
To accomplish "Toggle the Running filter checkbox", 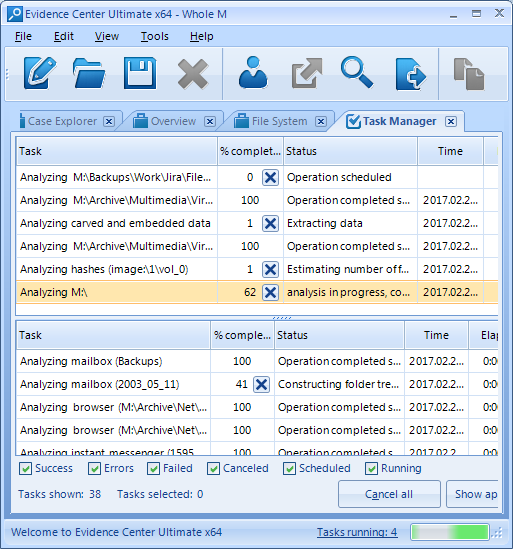I will [x=371, y=468].
